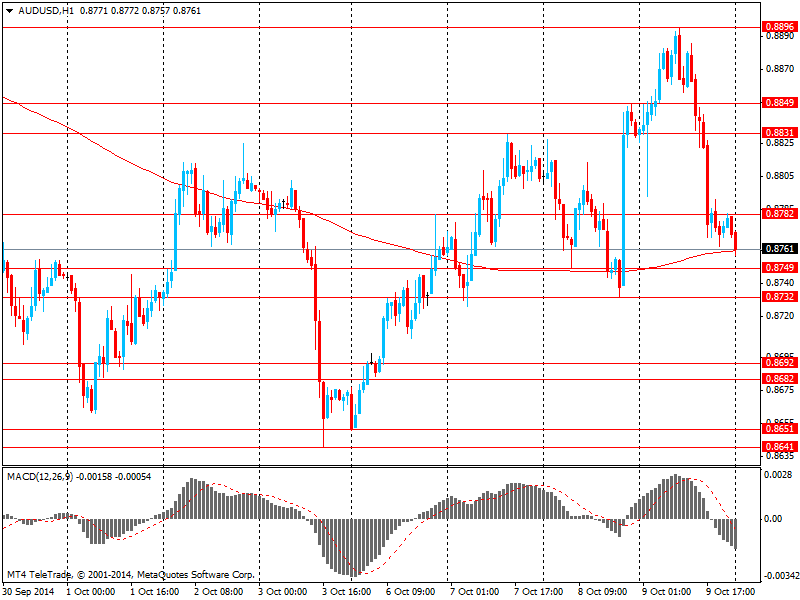Select the current price 0.8761 black label
The height and width of the screenshot is (600, 800).
[x=778, y=249]
